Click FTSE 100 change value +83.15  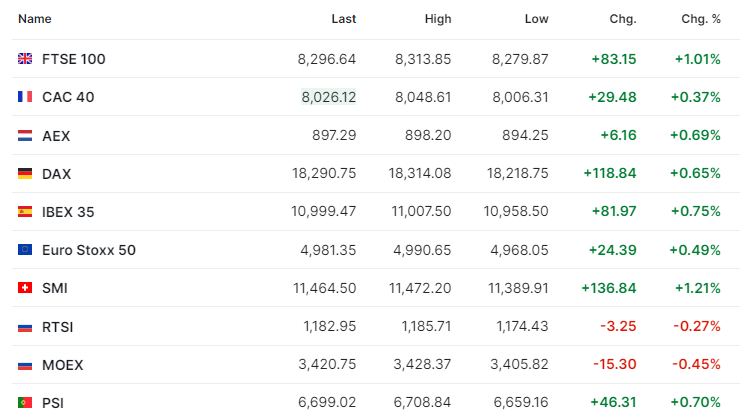coord(614,59)
